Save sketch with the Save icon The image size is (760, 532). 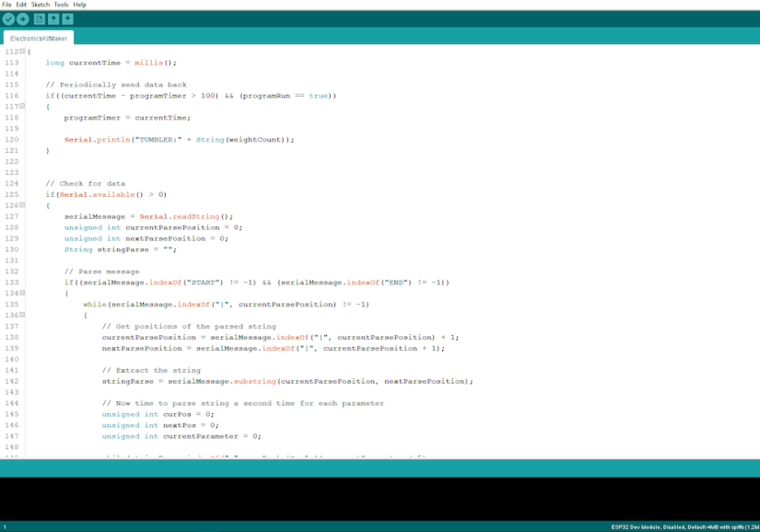coord(68,19)
